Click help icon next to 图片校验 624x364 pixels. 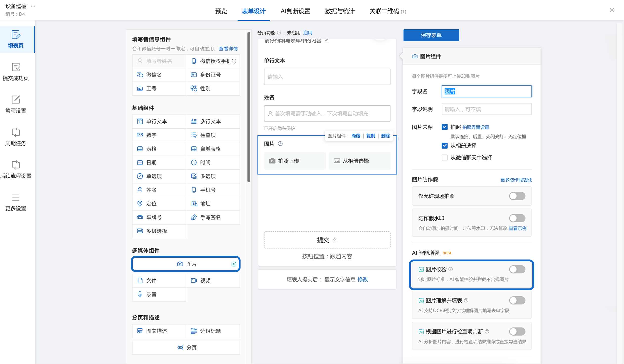(x=451, y=269)
